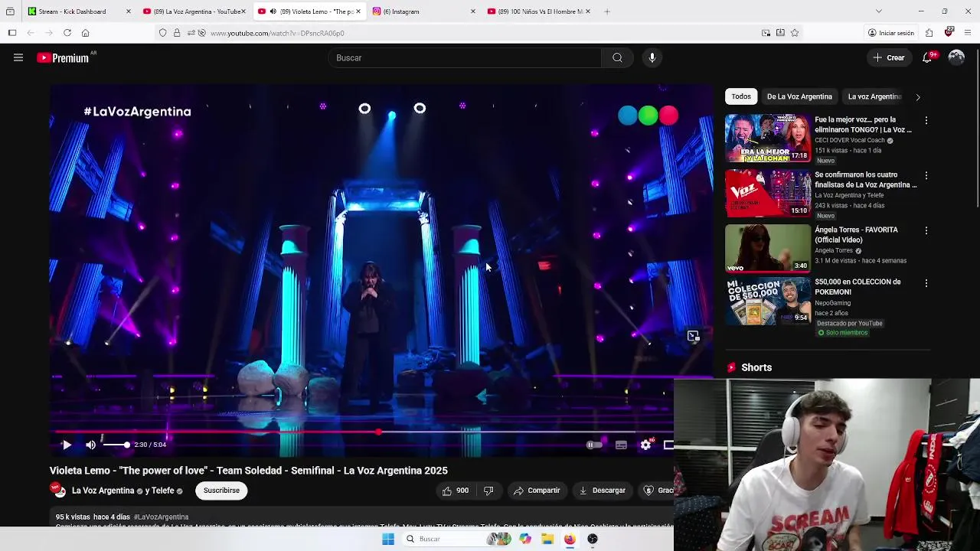Open options for Ángela Torres FAVORITA video

(x=926, y=230)
